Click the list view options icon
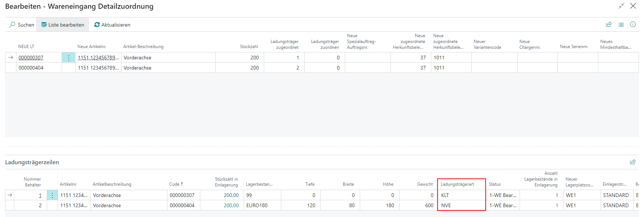Image resolution: width=644 pixels, height=217 pixels. [621, 24]
